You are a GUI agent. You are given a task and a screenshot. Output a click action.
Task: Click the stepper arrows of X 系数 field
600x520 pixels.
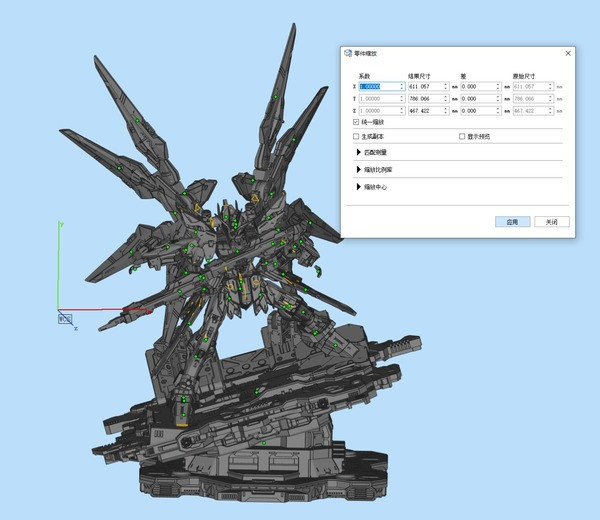pyautogui.click(x=401, y=87)
